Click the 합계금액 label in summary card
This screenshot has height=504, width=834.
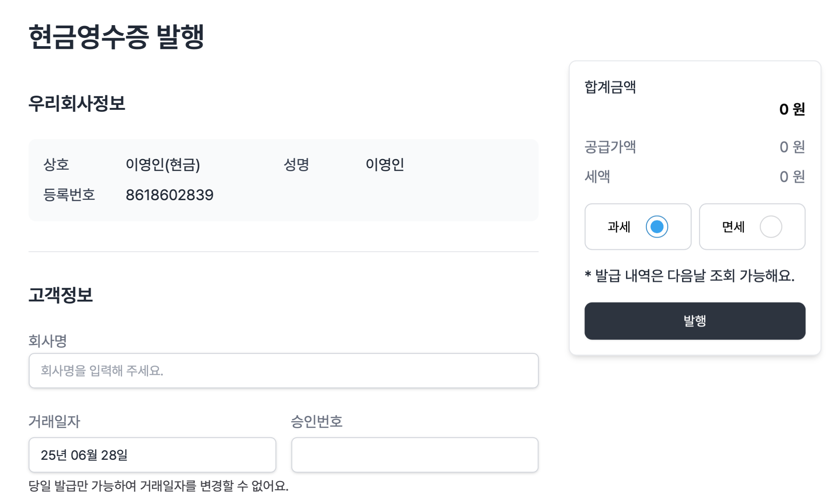(610, 87)
